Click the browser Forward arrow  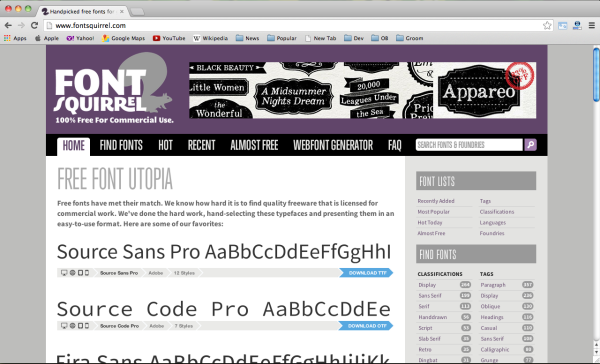coord(21,25)
